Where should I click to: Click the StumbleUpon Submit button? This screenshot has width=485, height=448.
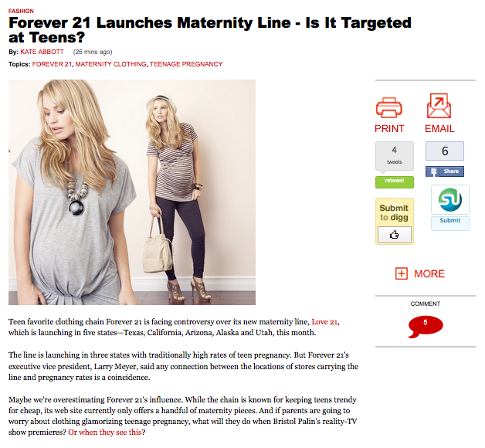coord(450,222)
